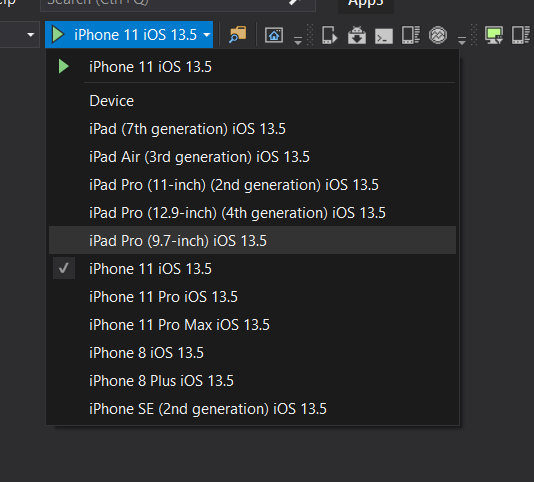534x482 pixels.
Task: Open the debug target dropdown arrow
Action: [206, 35]
